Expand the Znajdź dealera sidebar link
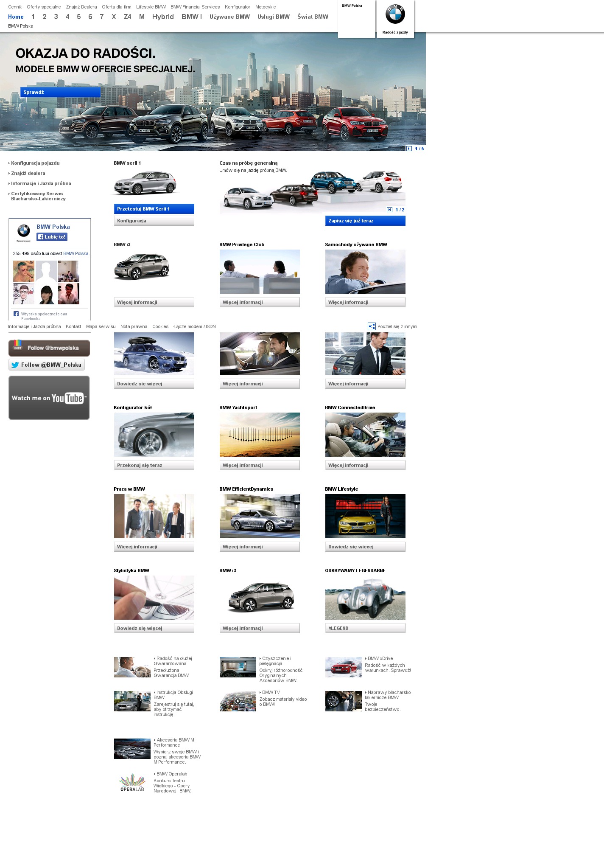Image resolution: width=604 pixels, height=868 pixels. pos(28,173)
